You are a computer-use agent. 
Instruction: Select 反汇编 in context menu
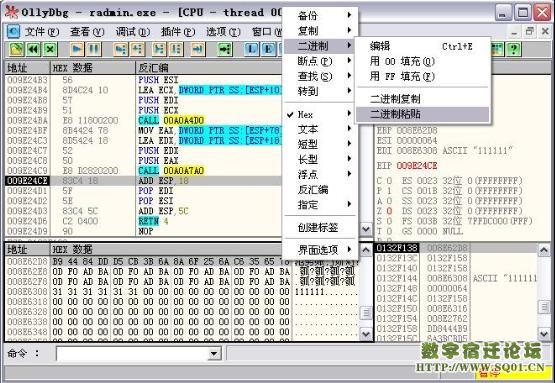319,189
